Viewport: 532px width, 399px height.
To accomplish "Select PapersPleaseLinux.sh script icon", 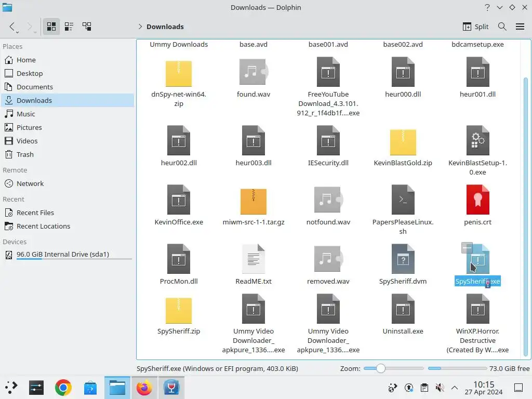I will coord(403,199).
